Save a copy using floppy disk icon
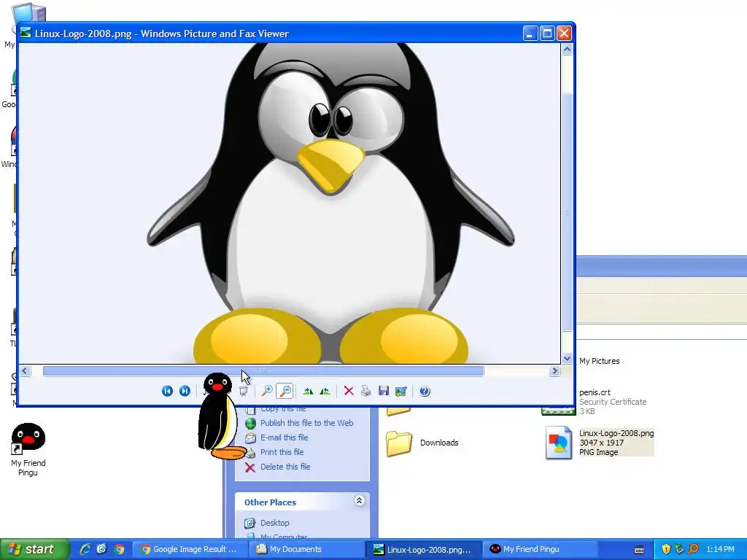This screenshot has height=560, width=747. point(384,391)
